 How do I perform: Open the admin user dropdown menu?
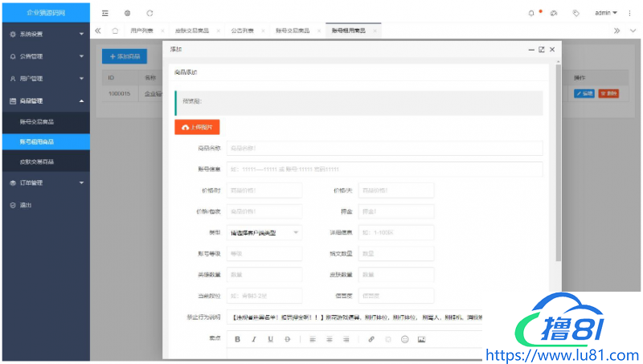606,13
